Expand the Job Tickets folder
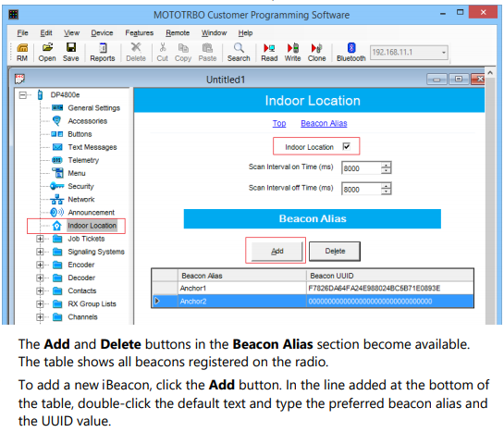The image size is (504, 432). (40, 239)
